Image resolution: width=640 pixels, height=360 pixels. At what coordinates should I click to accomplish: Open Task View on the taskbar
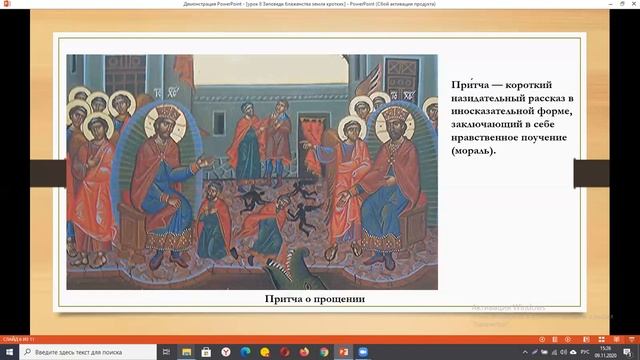point(166,352)
